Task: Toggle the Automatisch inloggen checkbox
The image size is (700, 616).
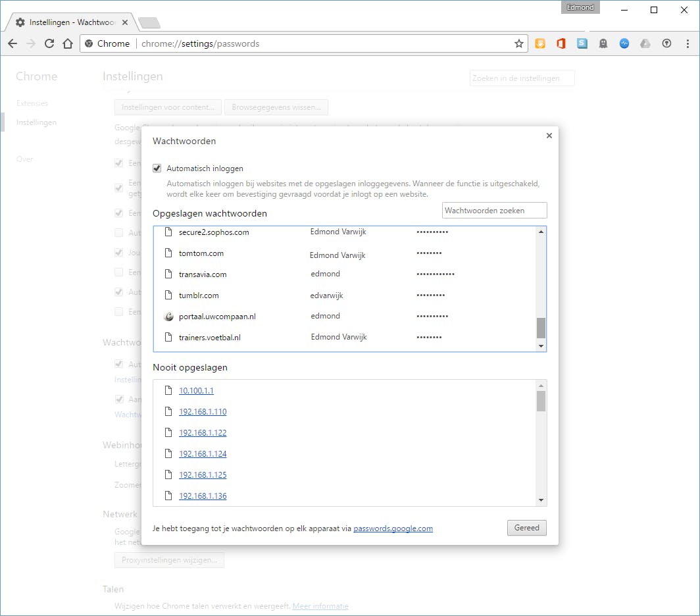Action: [157, 168]
